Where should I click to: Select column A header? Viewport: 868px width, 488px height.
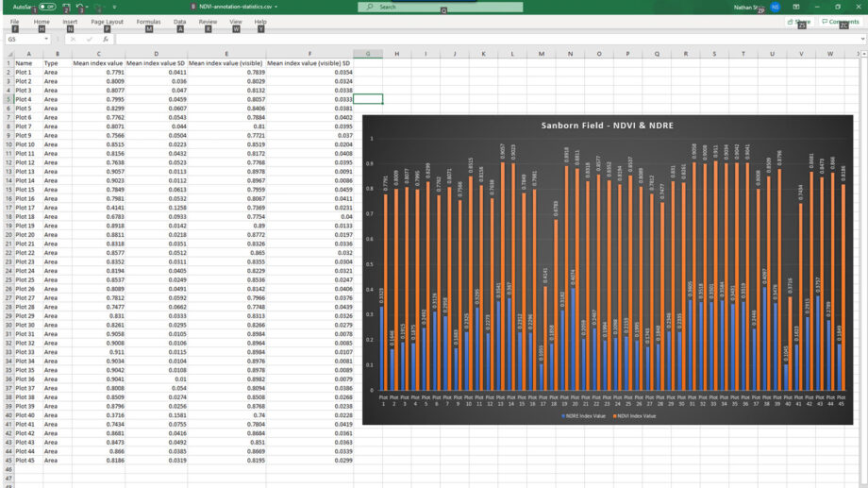(x=28, y=54)
